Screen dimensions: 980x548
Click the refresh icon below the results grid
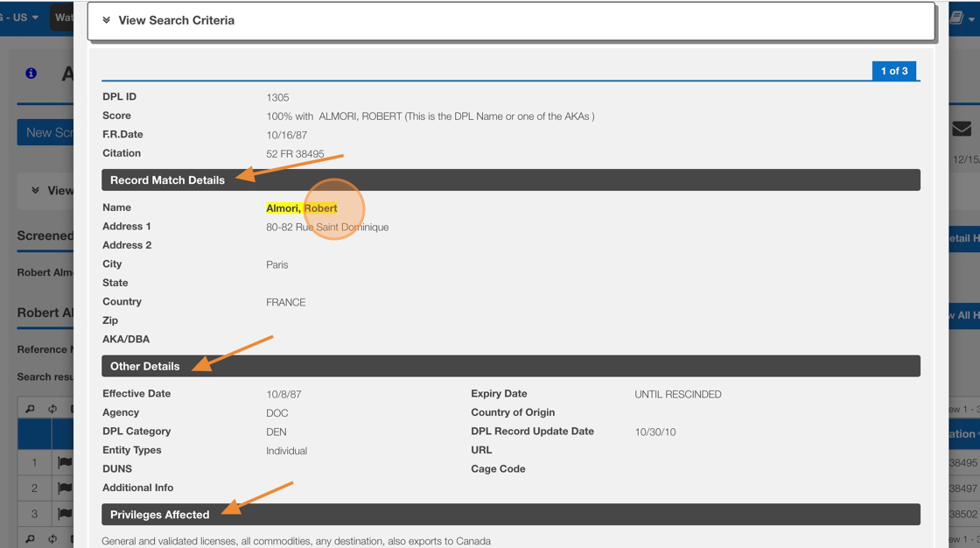pos(52,538)
